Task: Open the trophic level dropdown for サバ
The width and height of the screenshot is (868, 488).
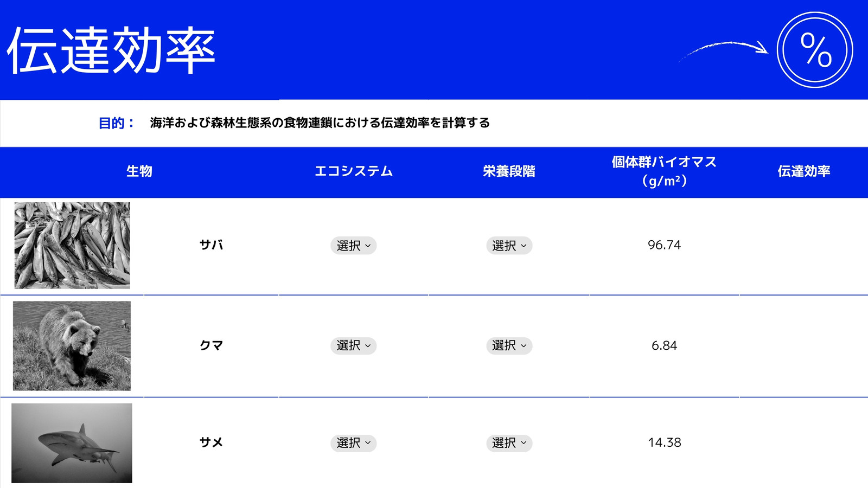Action: [509, 246]
